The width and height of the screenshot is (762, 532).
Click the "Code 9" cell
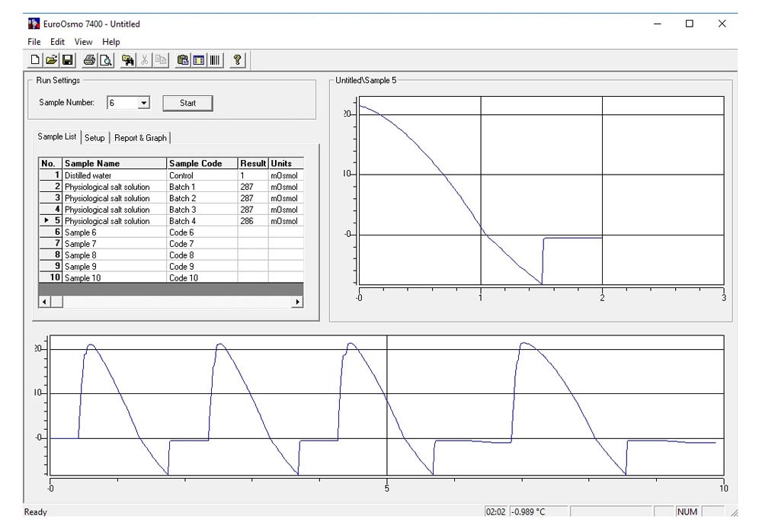click(x=202, y=267)
